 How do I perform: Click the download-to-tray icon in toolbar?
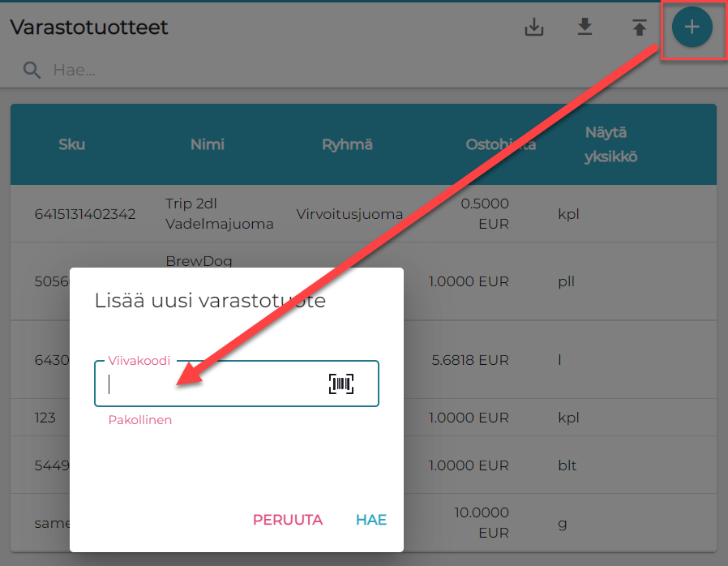pos(533,28)
